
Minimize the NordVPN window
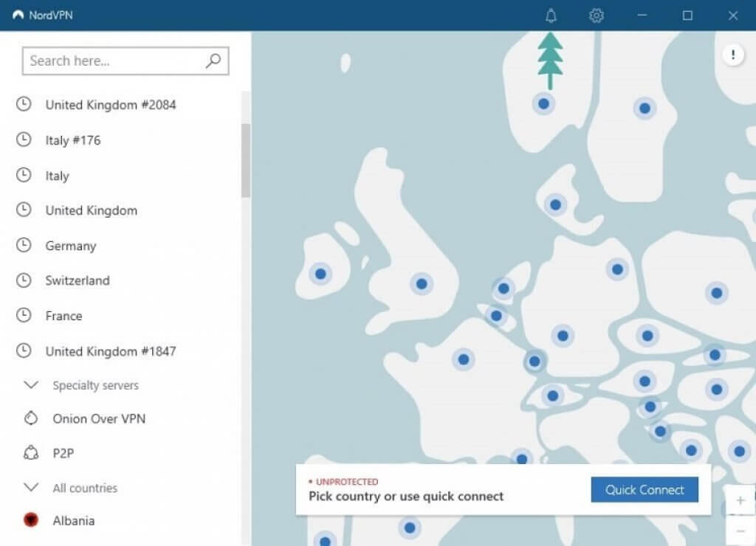coord(642,15)
